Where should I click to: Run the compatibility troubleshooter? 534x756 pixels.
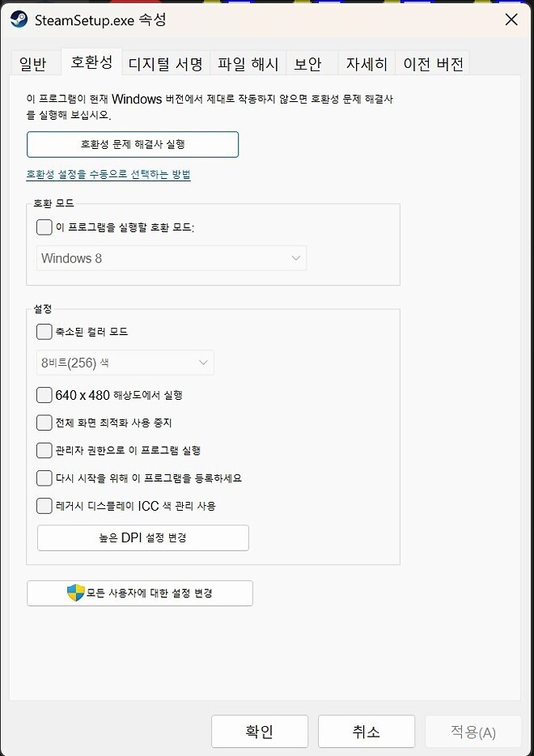133,144
